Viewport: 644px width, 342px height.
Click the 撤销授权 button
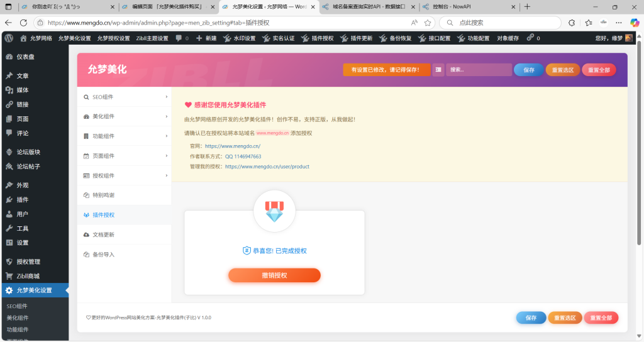click(x=274, y=275)
